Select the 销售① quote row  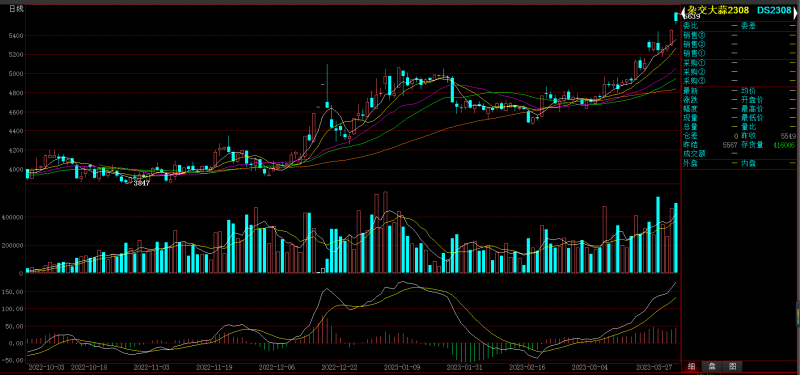click(x=739, y=53)
